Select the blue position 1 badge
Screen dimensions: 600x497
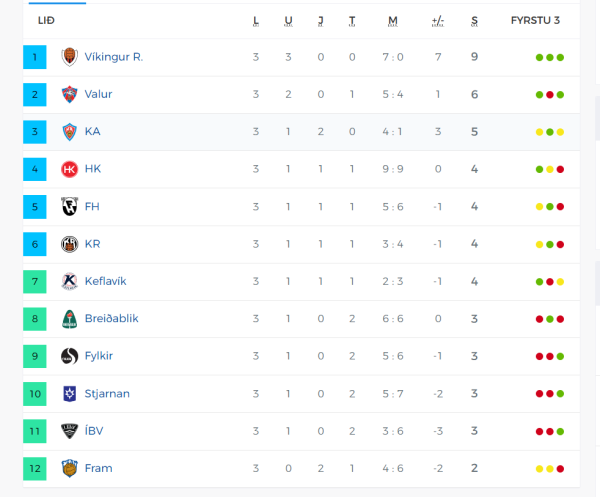[x=35, y=57]
